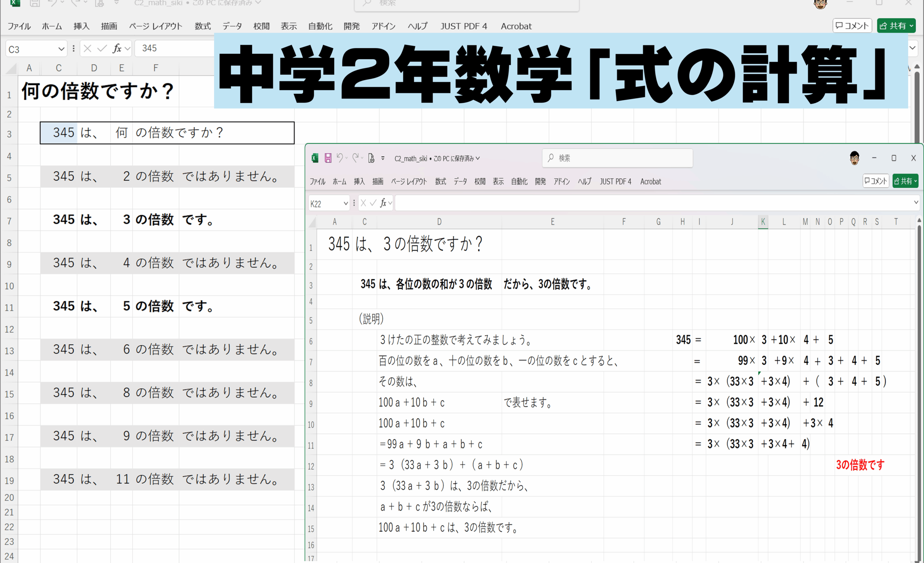Image resolution: width=924 pixels, height=563 pixels.
Task: Click Redo arrow in the front Excel window
Action: [x=356, y=158]
